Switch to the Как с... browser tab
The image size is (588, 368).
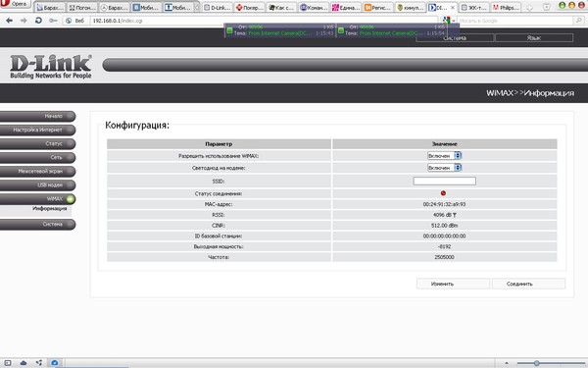tap(281, 7)
